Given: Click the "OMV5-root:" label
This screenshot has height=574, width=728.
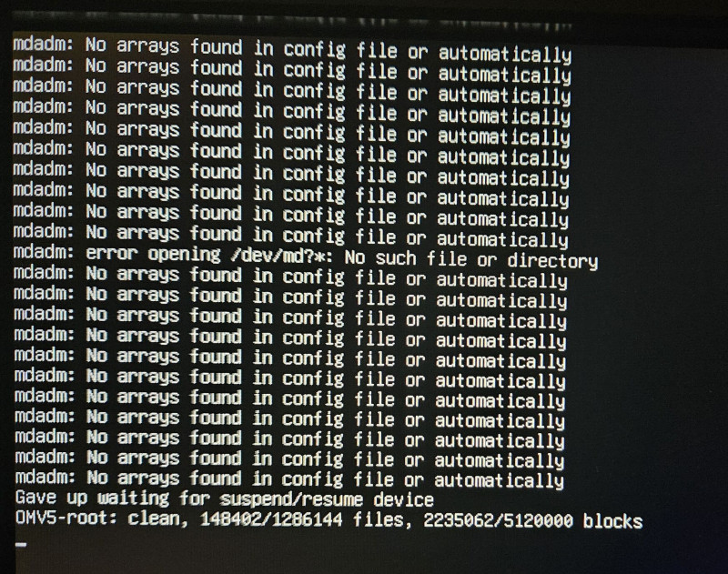Looking at the screenshot, I should (66, 518).
